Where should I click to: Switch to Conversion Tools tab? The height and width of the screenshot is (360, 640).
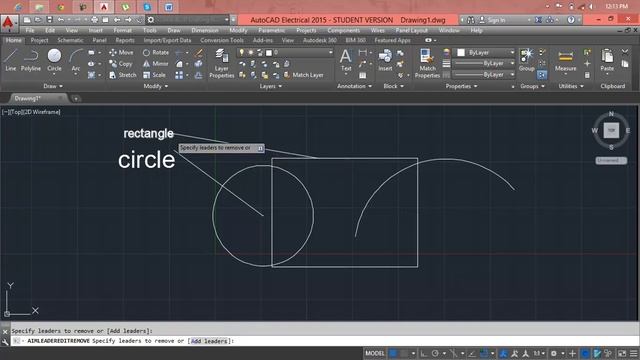pos(222,40)
